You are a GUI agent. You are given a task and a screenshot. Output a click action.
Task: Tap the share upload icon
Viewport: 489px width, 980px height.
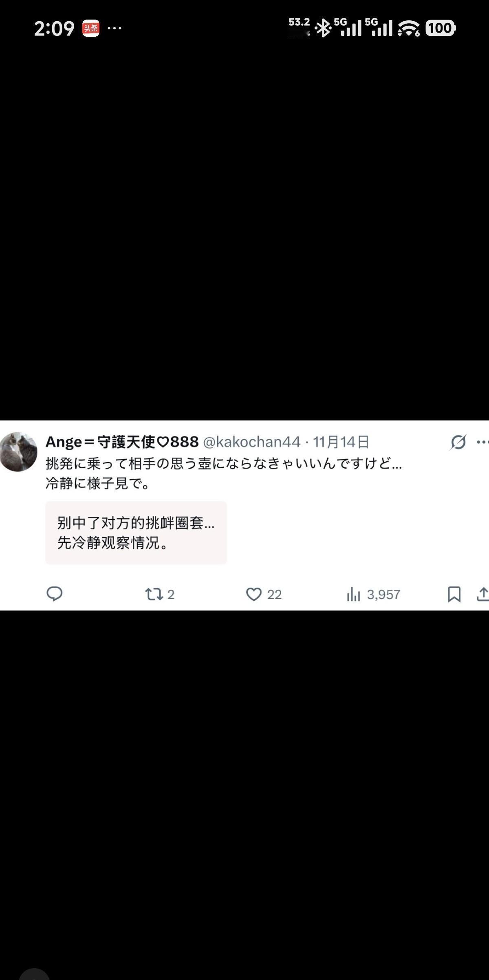click(x=482, y=594)
